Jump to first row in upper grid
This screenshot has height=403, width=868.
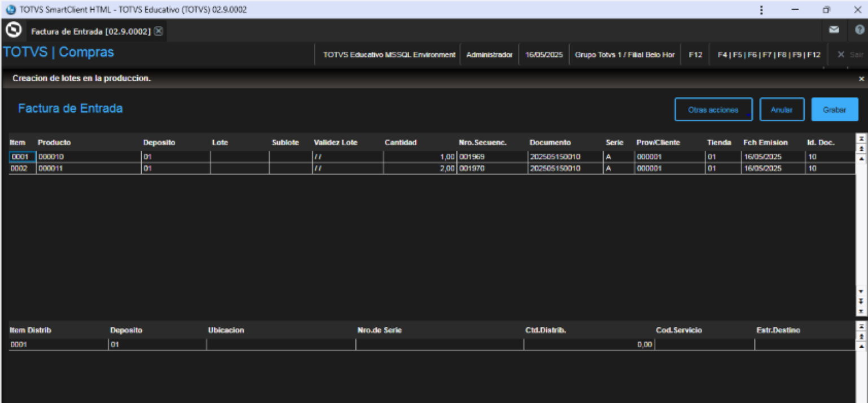(x=861, y=138)
